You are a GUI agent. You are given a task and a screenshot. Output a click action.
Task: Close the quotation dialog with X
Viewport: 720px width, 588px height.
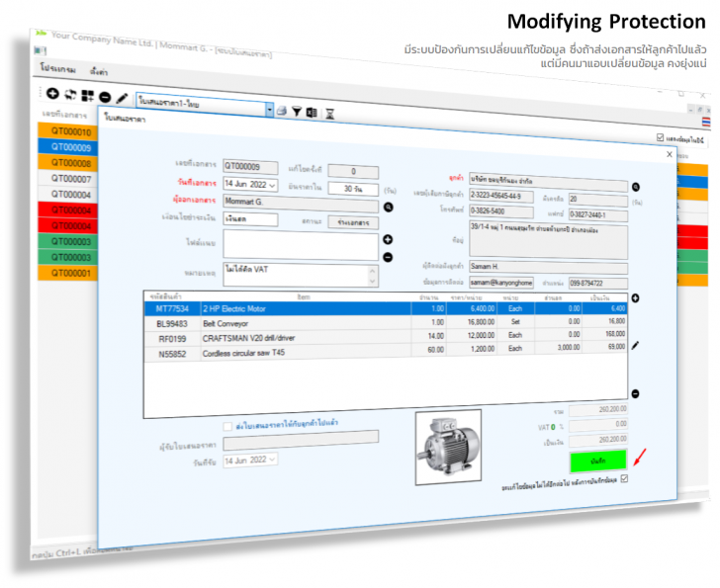(670, 154)
